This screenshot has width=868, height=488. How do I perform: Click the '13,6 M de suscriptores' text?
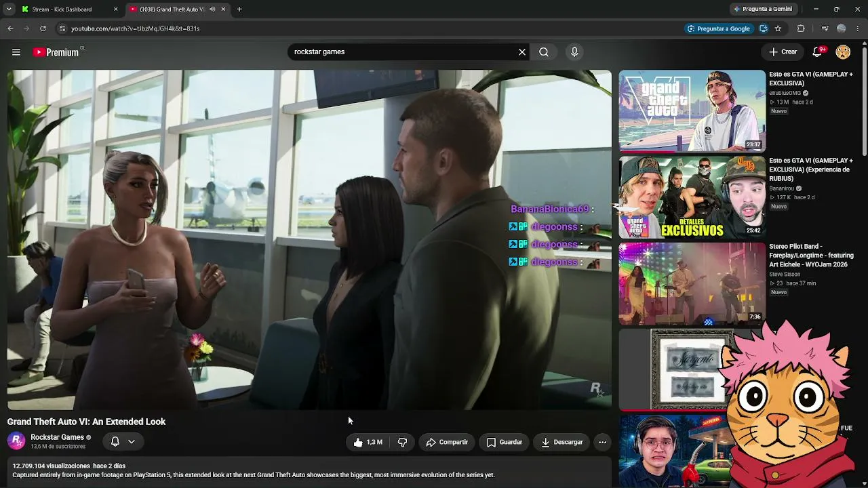coord(58,447)
